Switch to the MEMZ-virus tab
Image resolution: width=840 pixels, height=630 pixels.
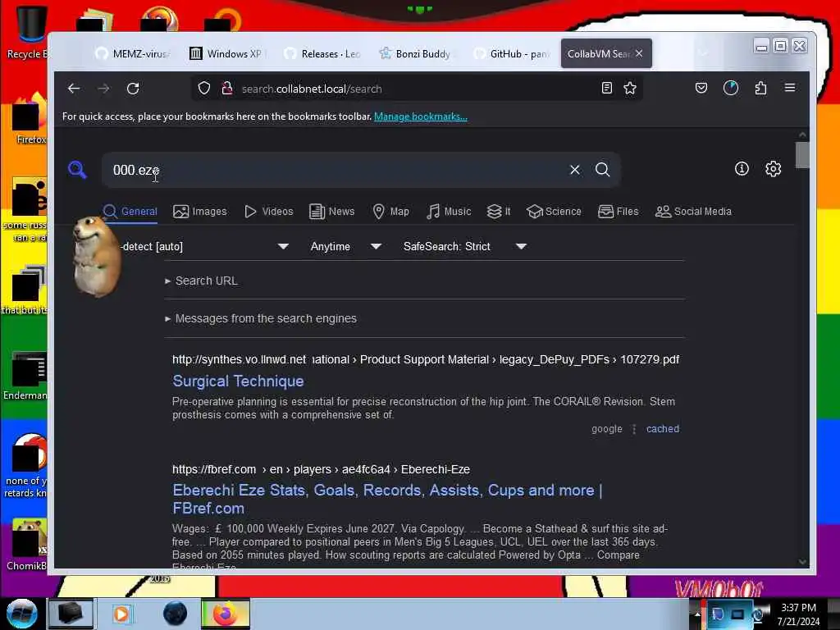coord(133,53)
